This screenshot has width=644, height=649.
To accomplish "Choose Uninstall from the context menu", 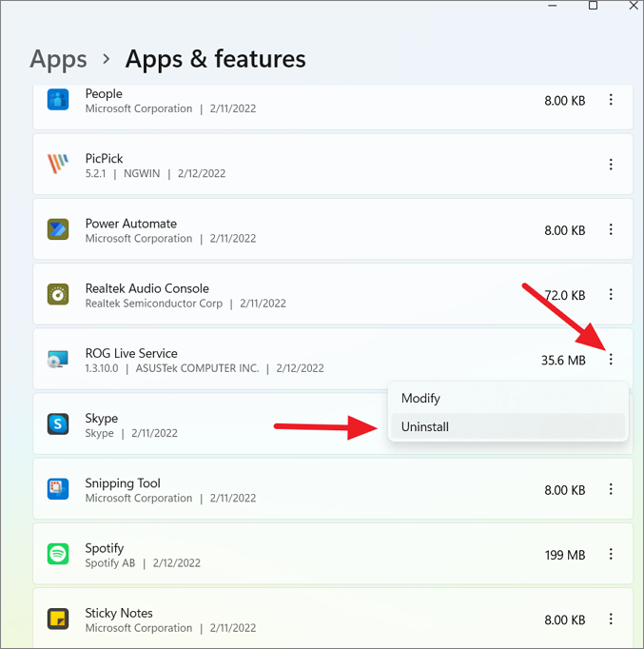I will [x=508, y=426].
